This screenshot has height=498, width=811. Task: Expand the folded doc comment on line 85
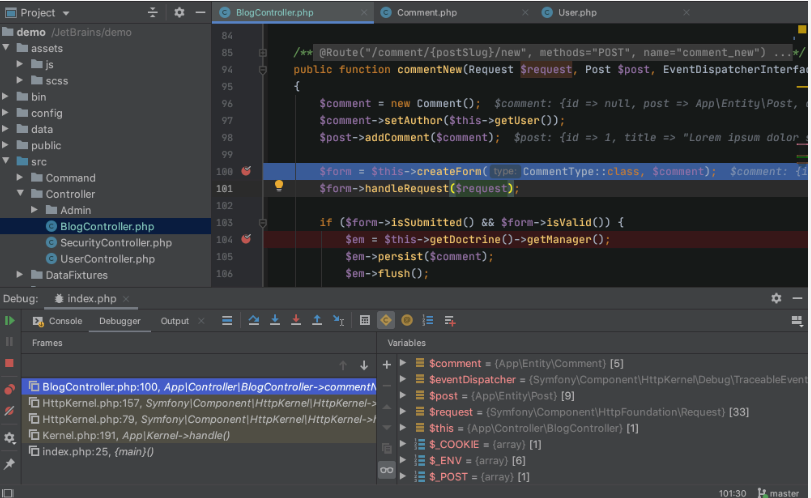click(x=263, y=53)
